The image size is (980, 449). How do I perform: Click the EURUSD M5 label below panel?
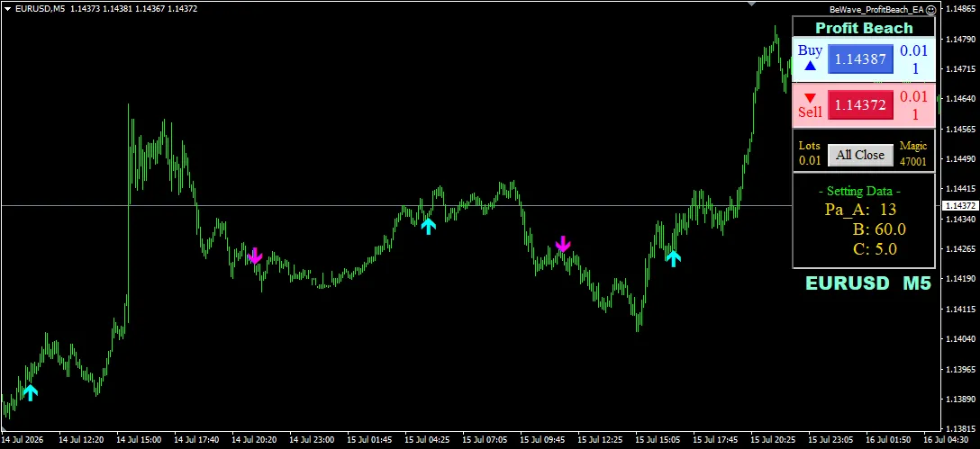(868, 283)
